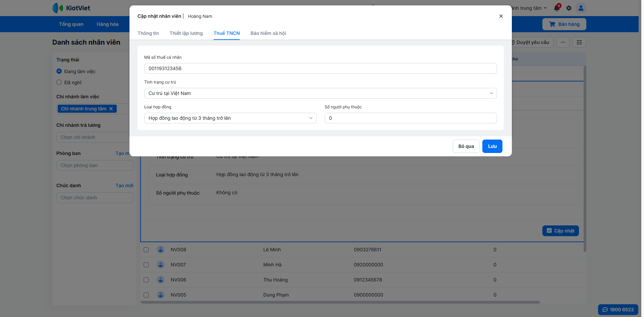Switch to the Thiết lập lương tab
The width and height of the screenshot is (644, 317).
pyautogui.click(x=186, y=33)
